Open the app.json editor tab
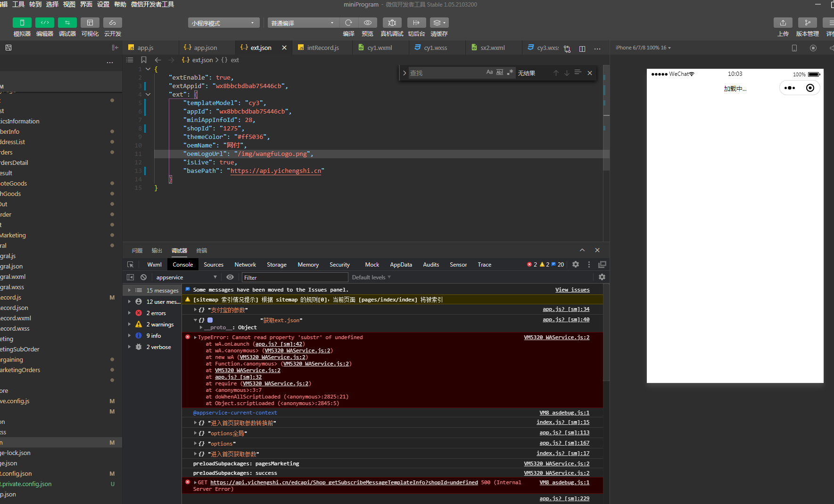Screen dimensions: 834x504 click(205, 48)
